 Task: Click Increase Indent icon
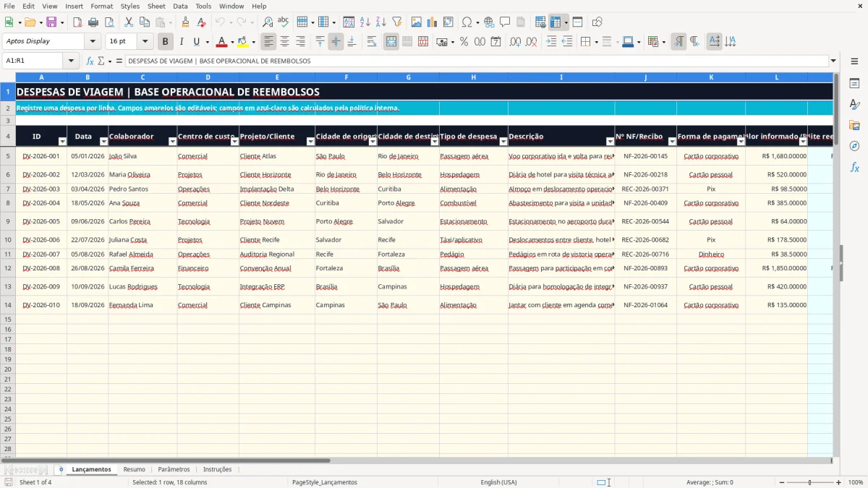[551, 42]
